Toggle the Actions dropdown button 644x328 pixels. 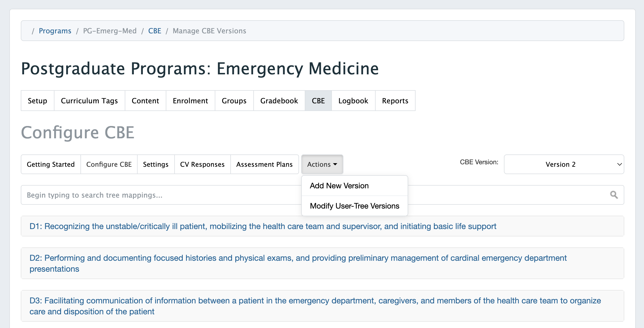coord(322,164)
